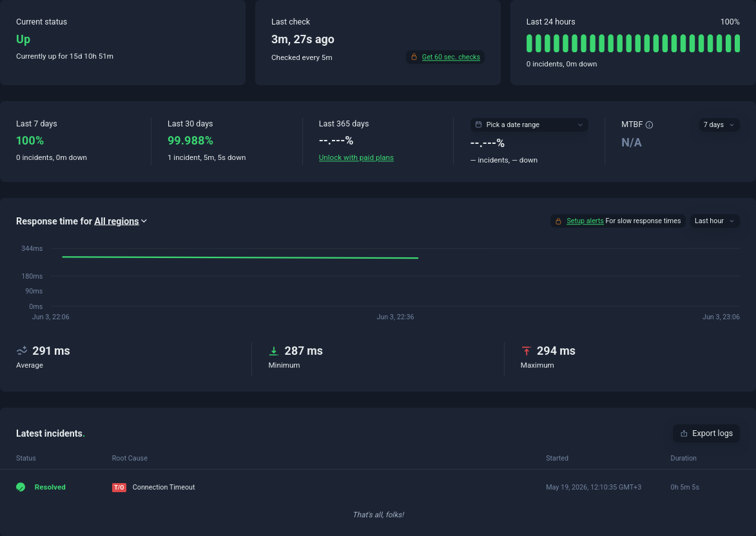756x536 pixels.
Task: Click the Latest incidents heading
Action: click(x=50, y=433)
